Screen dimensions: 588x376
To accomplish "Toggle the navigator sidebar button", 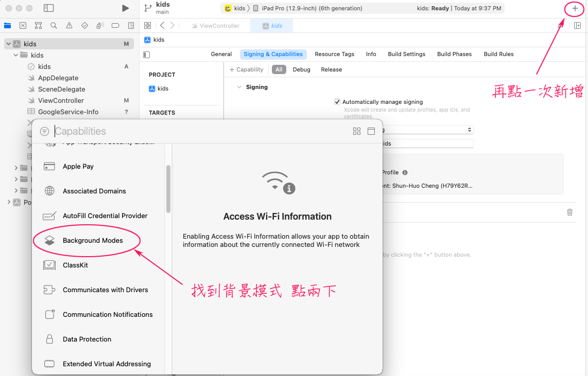I will (49, 8).
